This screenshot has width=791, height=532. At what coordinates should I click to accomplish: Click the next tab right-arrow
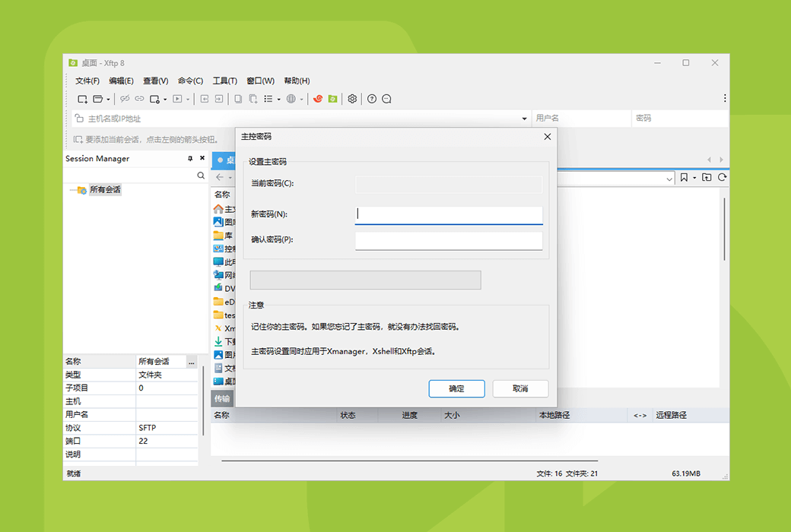pyautogui.click(x=721, y=160)
